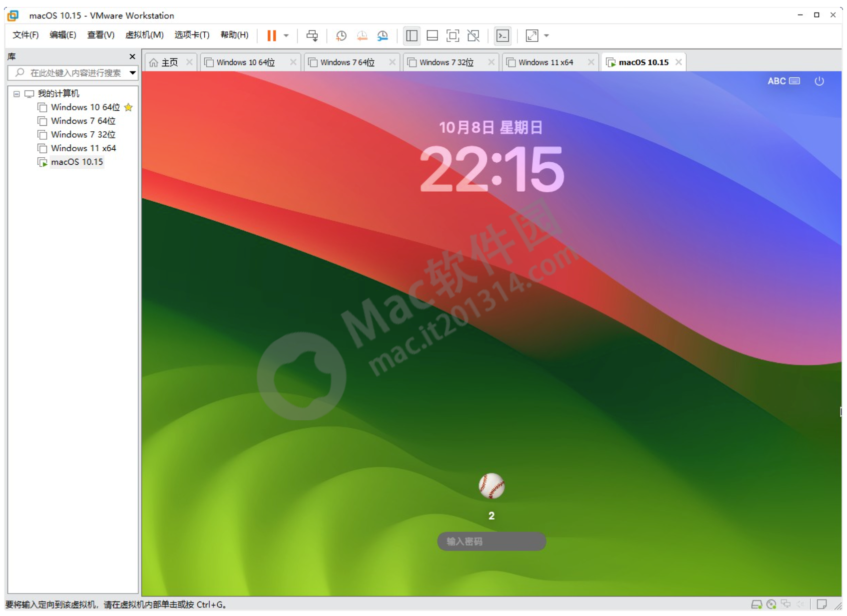Suspend the virtual machine with pause icon
847x616 pixels.
[x=271, y=35]
